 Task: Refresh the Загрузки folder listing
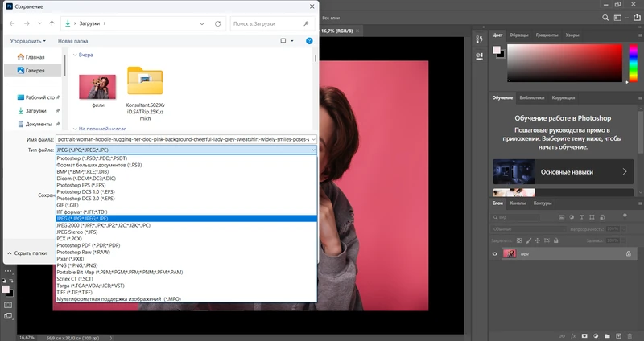coord(219,24)
